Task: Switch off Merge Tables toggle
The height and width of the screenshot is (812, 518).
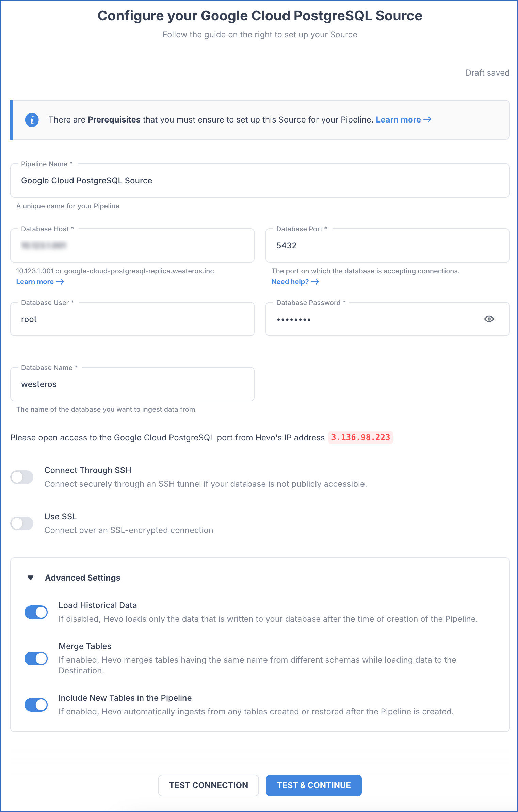Action: pos(36,659)
